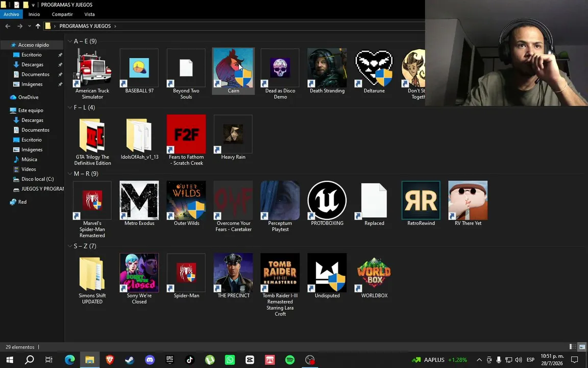Select the RetroRewind shortcut
The height and width of the screenshot is (368, 588).
[x=421, y=203]
